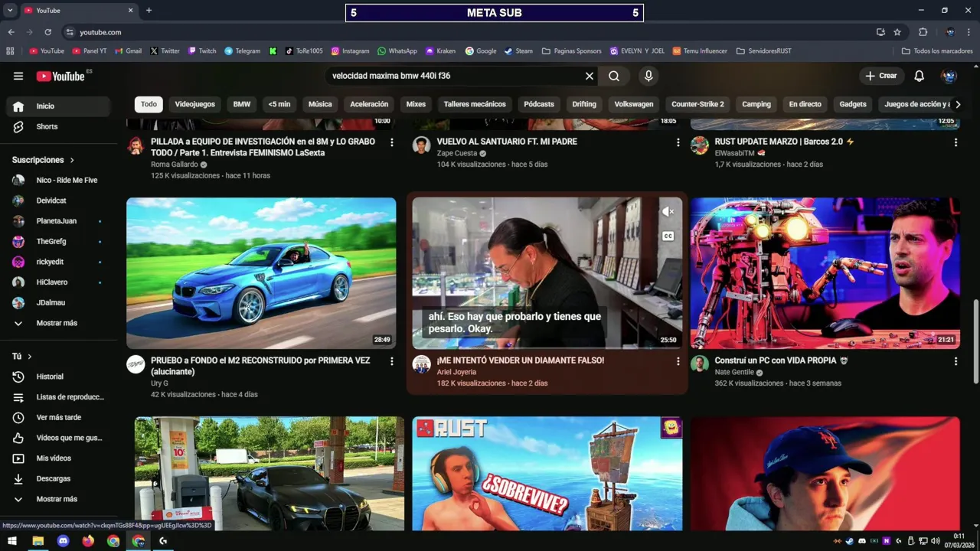Open options menu for Ariel Joyeria video
Screen dimensions: 980x551
tap(678, 360)
